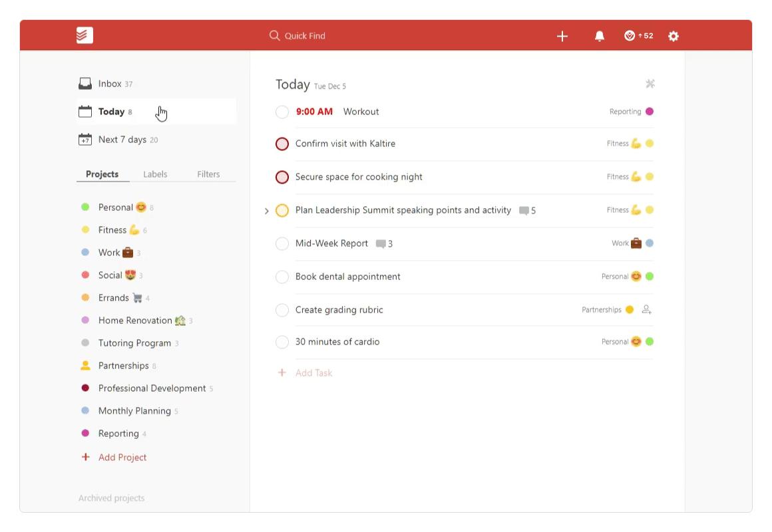Check off Book dental appointment
772x532 pixels.
[282, 277]
